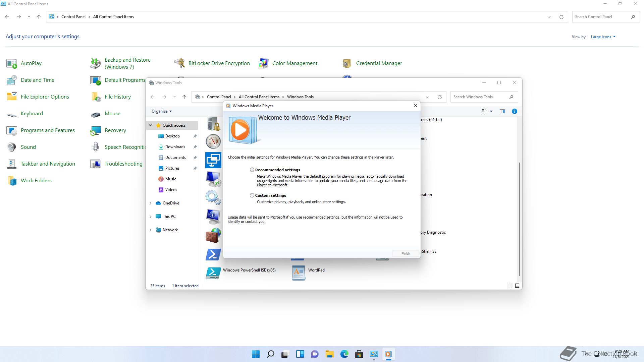
Task: Switch to large thumbnails view in status bar
Action: click(517, 286)
